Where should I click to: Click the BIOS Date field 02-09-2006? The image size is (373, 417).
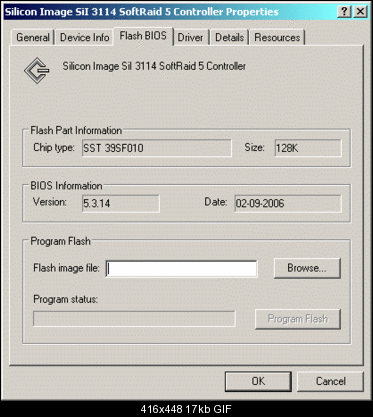tap(288, 203)
